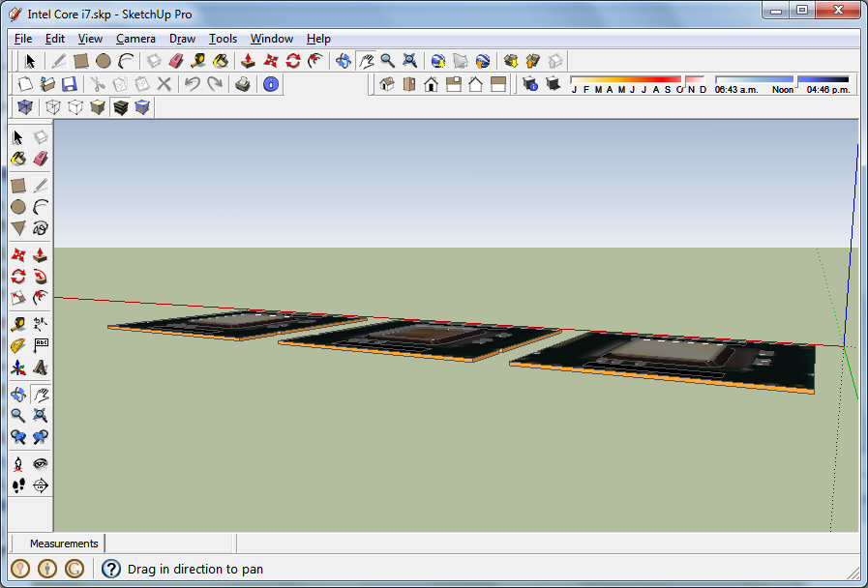Image resolution: width=868 pixels, height=588 pixels.
Task: Click the Undo arrow
Action: tap(193, 84)
